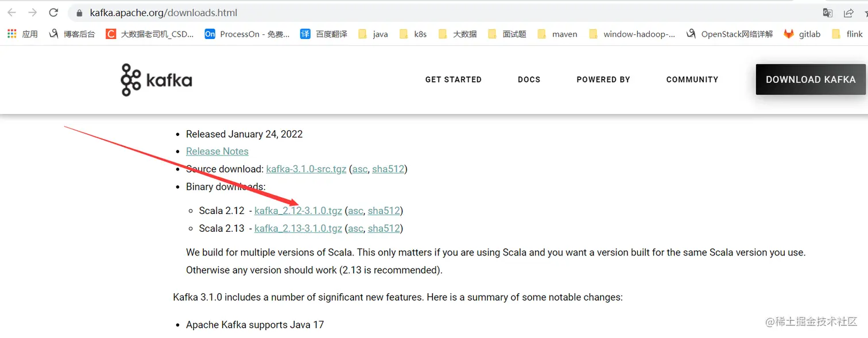Click the browser forward arrow
This screenshot has width=868, height=338.
coord(33,13)
